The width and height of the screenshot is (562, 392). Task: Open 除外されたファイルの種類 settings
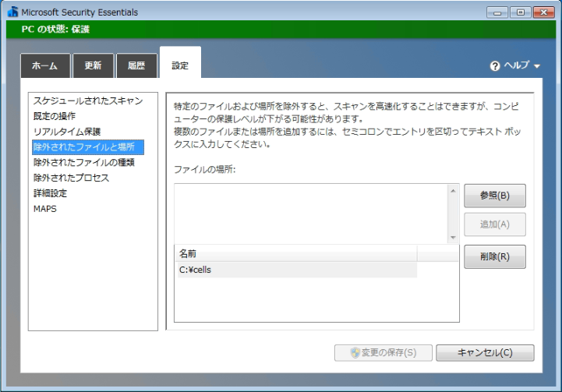pyautogui.click(x=84, y=162)
